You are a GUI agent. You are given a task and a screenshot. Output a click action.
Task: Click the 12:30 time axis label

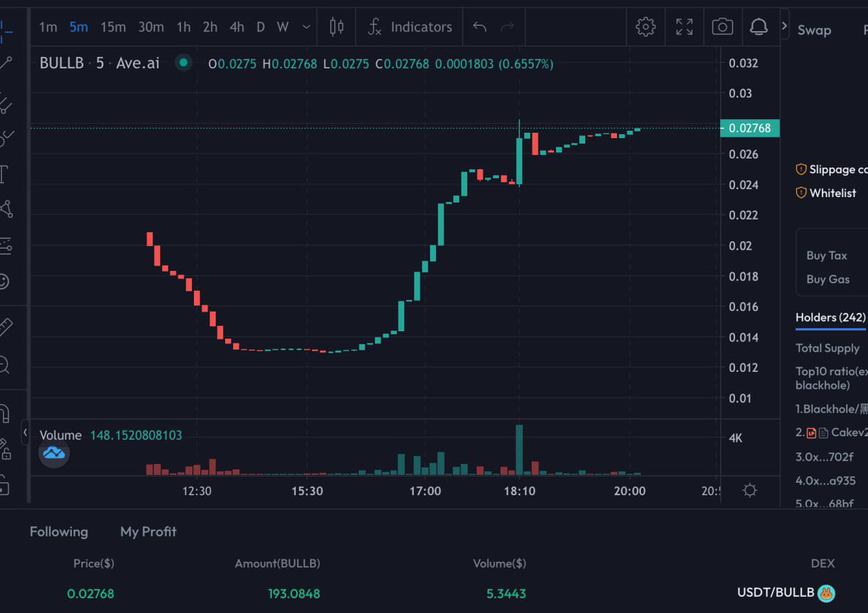click(x=197, y=491)
